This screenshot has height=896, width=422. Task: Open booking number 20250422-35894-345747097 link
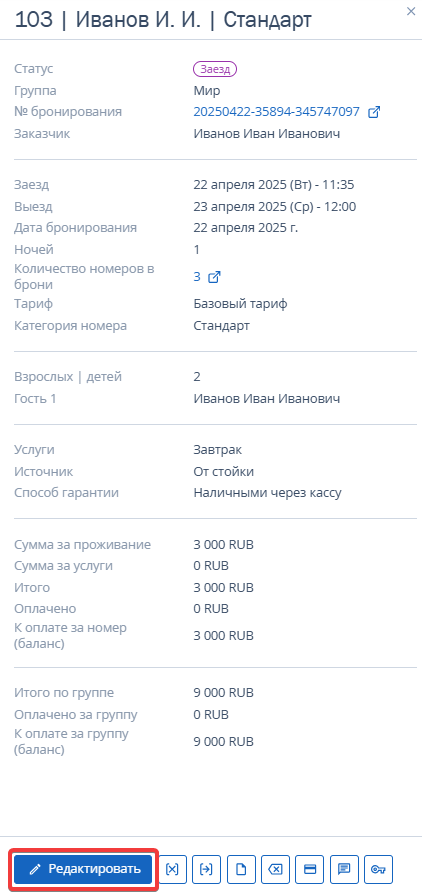[x=277, y=112]
